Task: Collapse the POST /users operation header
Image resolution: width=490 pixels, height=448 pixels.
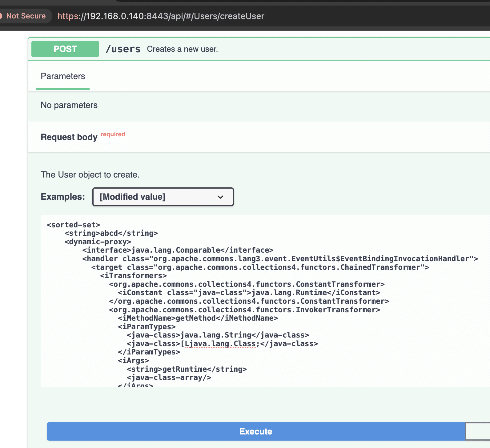Action: click(259, 49)
